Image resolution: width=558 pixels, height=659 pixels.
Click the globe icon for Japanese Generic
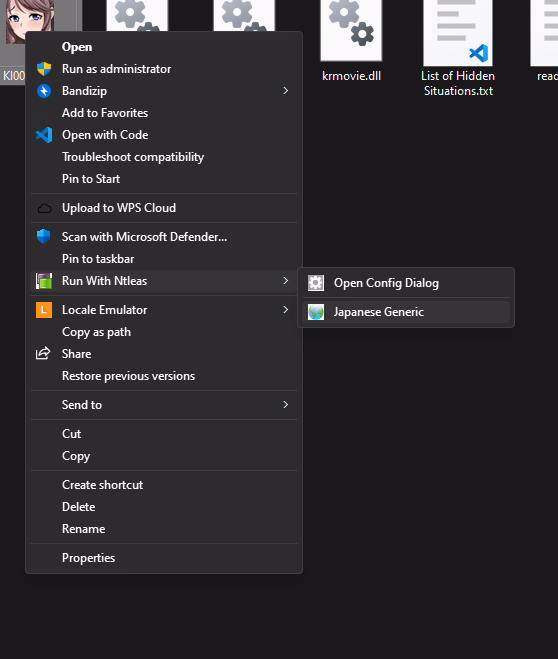316,312
